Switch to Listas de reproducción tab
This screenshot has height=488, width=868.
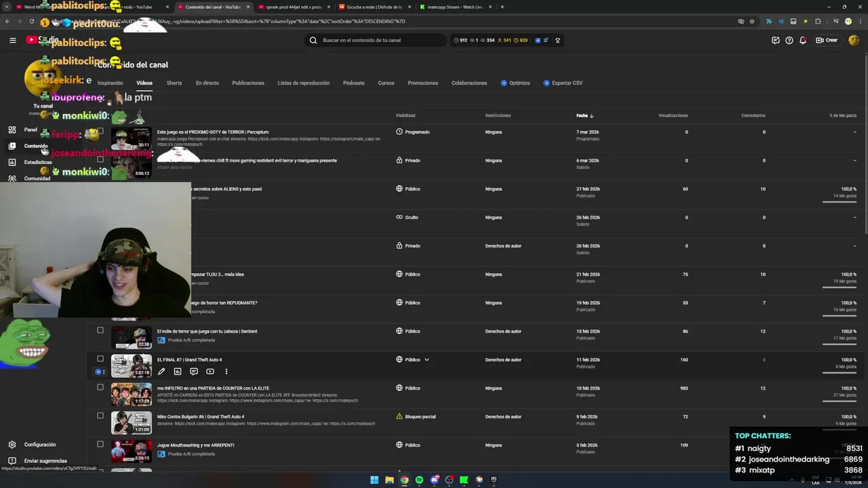(x=303, y=83)
